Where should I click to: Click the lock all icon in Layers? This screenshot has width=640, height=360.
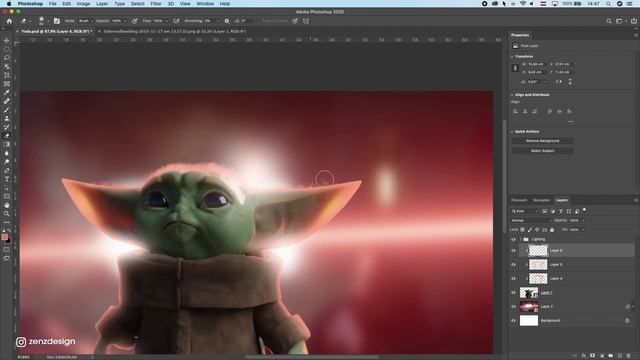(x=552, y=230)
